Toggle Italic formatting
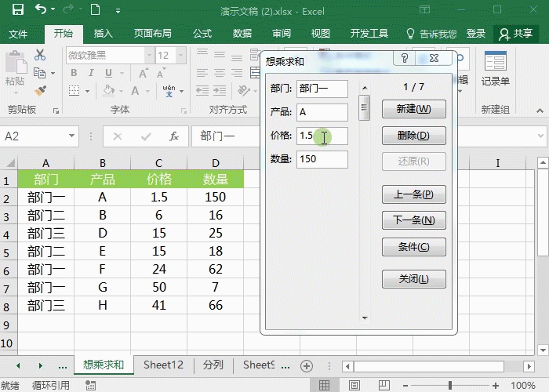Screen dimensions: 549x392 (x=92, y=73)
